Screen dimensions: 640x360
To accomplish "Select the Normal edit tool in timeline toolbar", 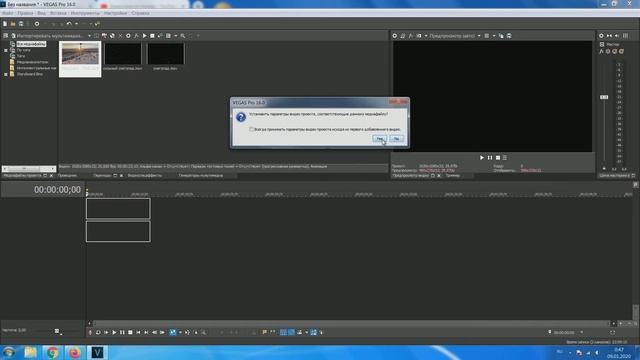I will click(173, 333).
